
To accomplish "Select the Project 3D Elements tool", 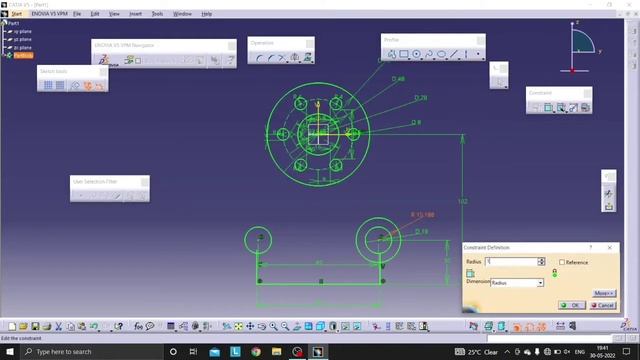I will coord(307,58).
